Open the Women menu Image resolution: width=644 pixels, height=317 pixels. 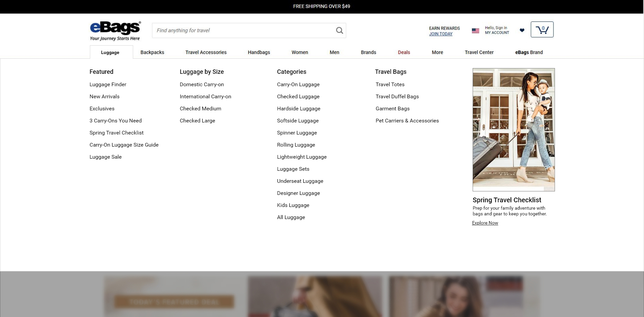pyautogui.click(x=300, y=52)
